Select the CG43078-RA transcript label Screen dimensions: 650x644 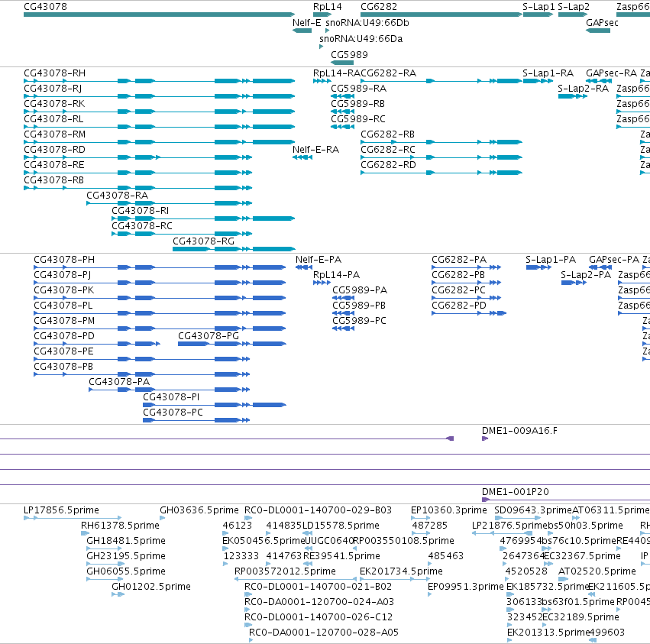pos(118,196)
